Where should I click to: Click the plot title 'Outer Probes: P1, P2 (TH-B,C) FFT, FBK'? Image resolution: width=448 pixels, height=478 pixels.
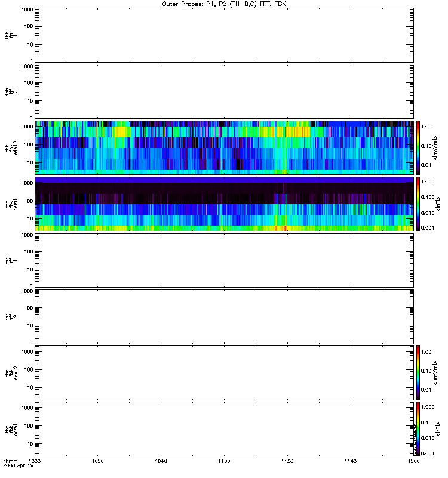[x=223, y=4]
